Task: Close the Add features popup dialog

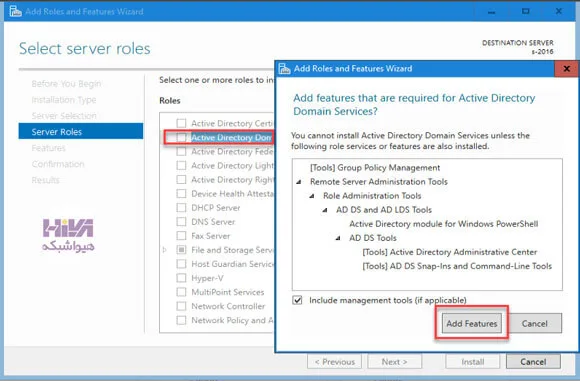Action: tap(566, 69)
